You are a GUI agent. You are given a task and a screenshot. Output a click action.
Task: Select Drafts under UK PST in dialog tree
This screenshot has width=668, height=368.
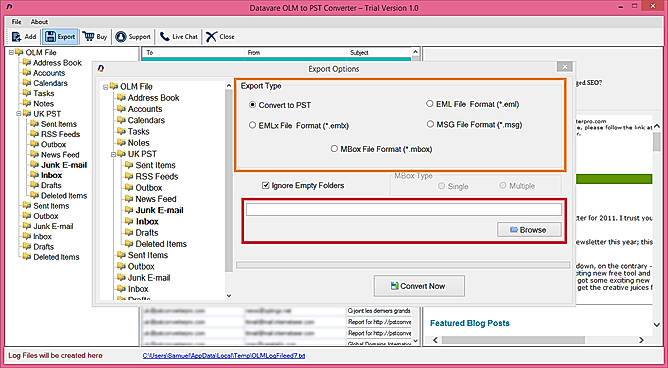point(147,233)
